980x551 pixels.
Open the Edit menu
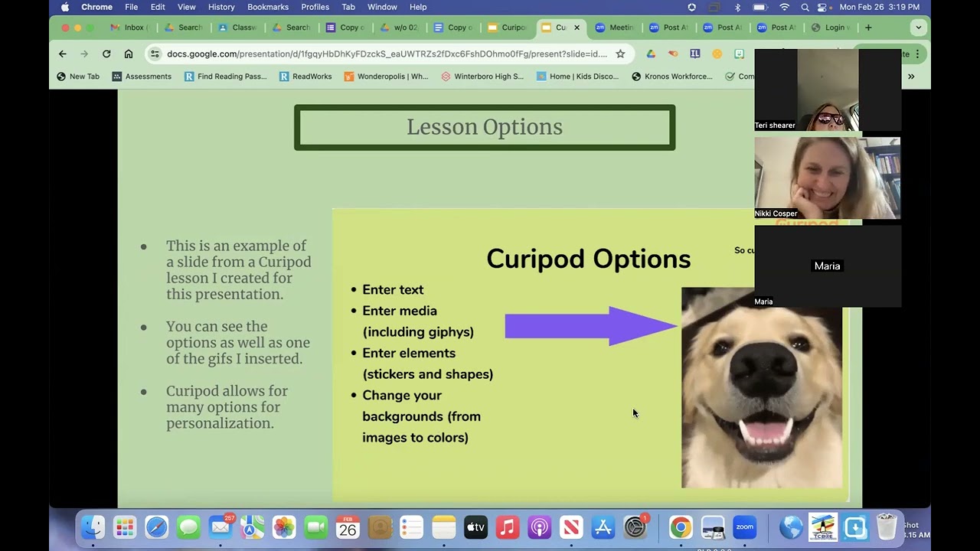coord(158,7)
